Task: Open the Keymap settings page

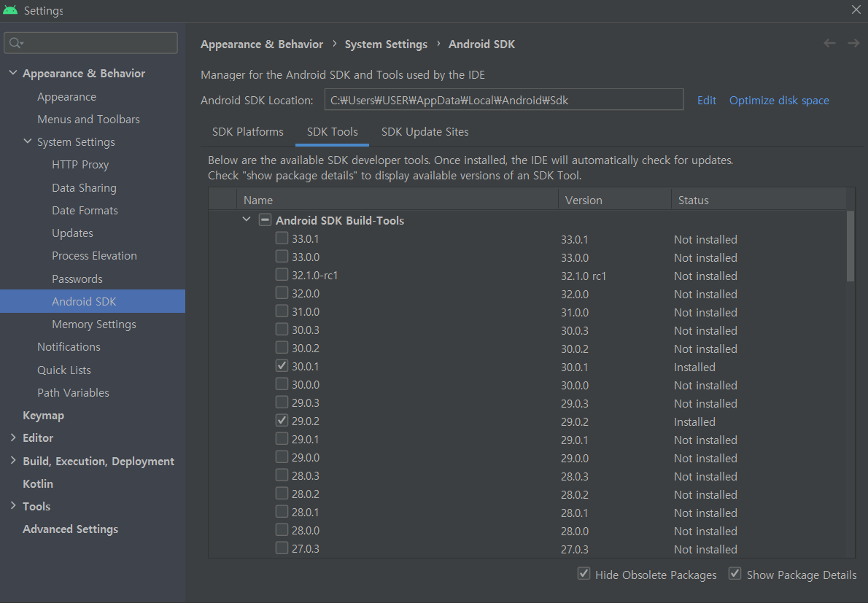Action: tap(43, 416)
